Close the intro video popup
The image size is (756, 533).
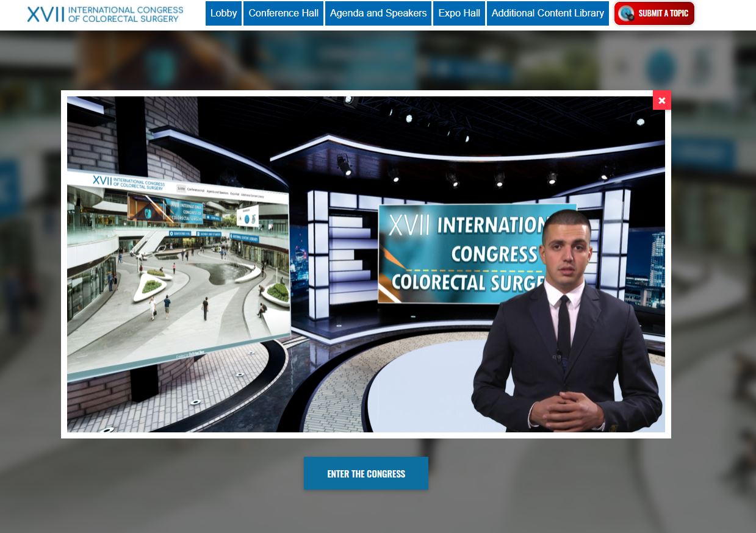click(662, 100)
